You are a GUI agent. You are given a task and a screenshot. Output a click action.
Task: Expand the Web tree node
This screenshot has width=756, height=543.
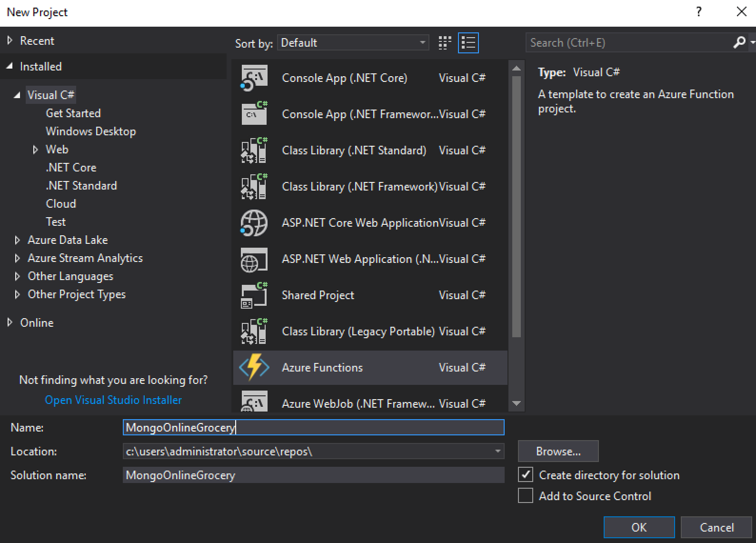coord(35,150)
